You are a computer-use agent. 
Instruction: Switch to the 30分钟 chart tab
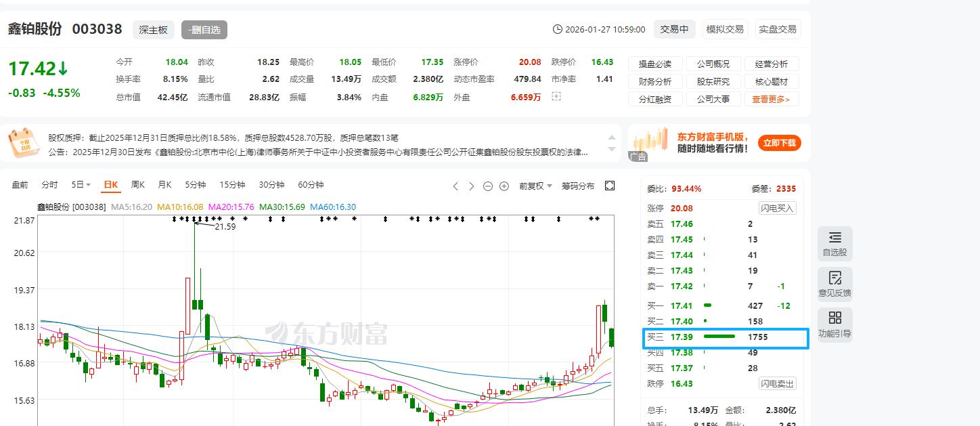tap(271, 185)
